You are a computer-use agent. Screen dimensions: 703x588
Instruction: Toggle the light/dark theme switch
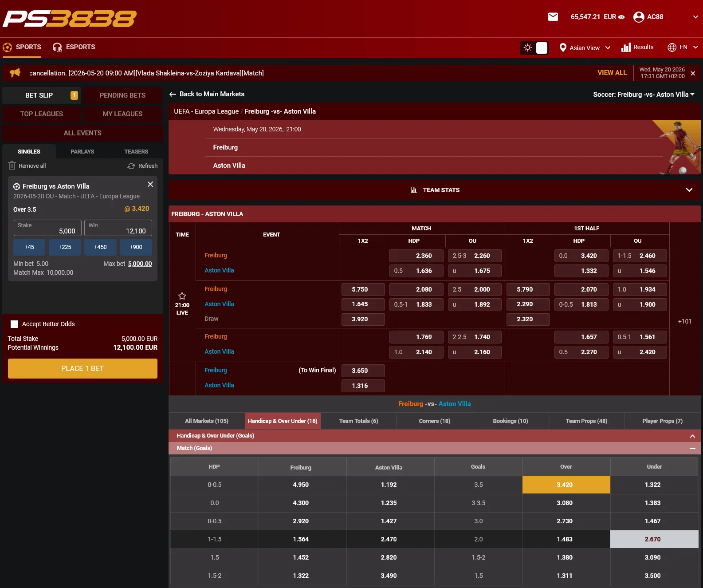coord(534,48)
